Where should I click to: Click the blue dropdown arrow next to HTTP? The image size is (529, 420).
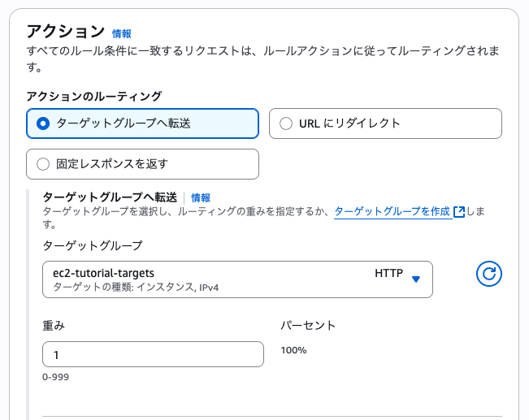[416, 279]
